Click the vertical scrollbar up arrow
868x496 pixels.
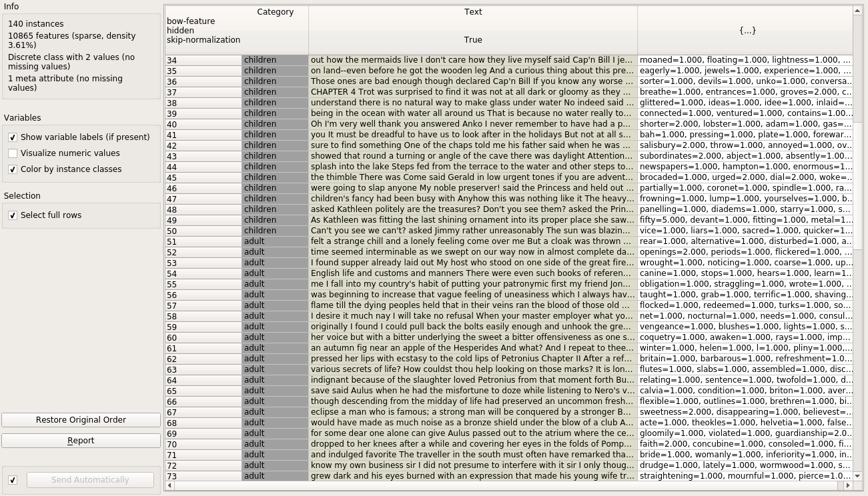tap(857, 11)
